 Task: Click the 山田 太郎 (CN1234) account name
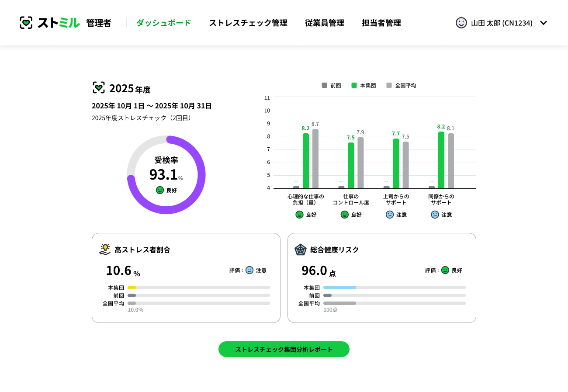pyautogui.click(x=502, y=23)
